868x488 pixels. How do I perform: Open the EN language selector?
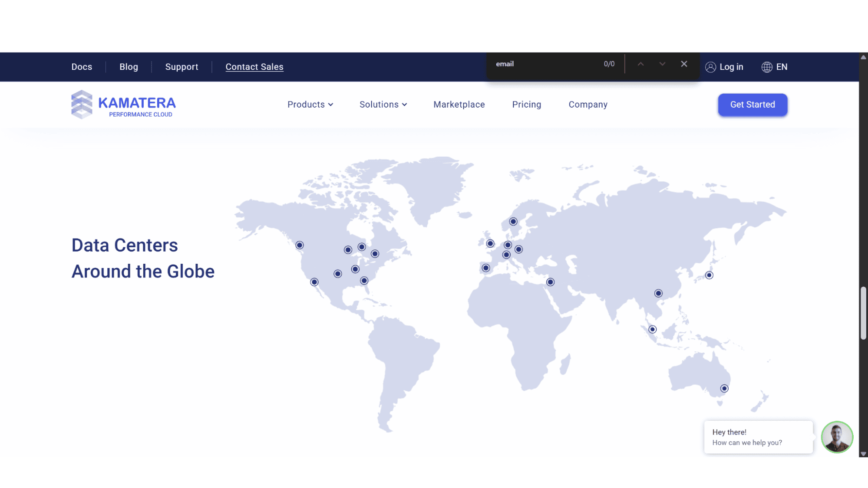pos(782,67)
